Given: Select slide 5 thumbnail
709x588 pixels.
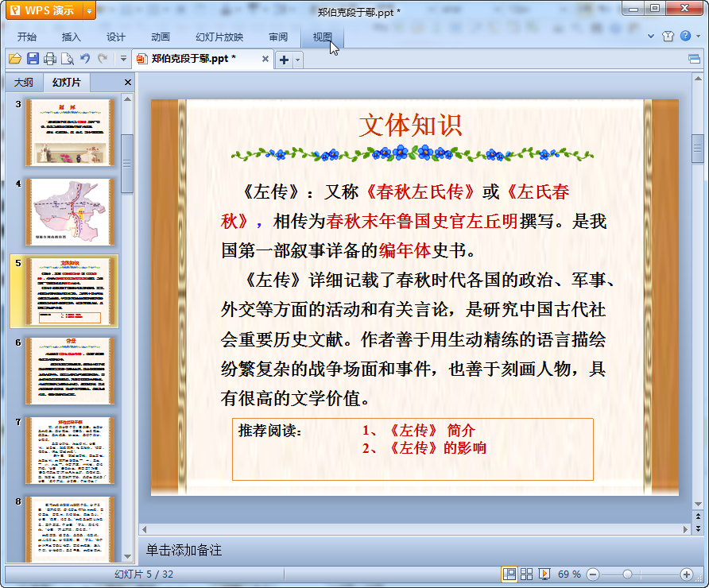Looking at the screenshot, I should click(x=70, y=292).
